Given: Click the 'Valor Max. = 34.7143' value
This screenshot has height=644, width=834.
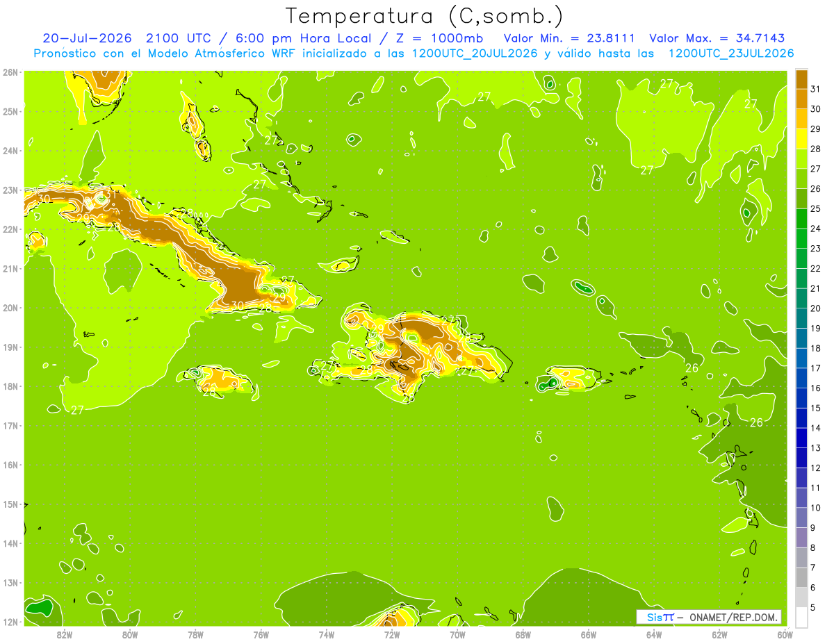Looking at the screenshot, I should (718, 38).
